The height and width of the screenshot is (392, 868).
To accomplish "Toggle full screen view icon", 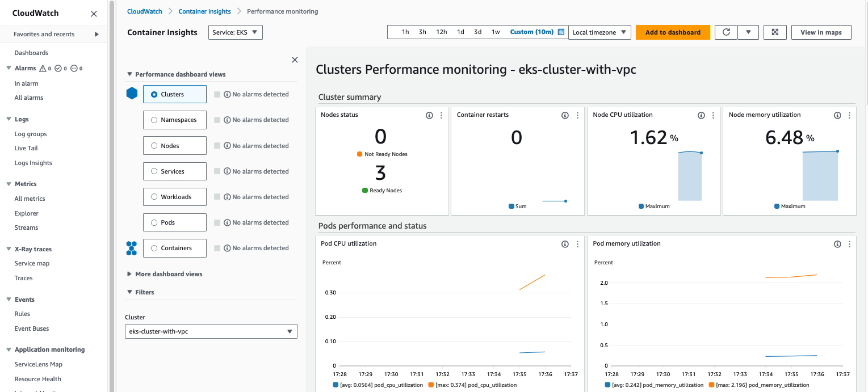I will point(775,32).
